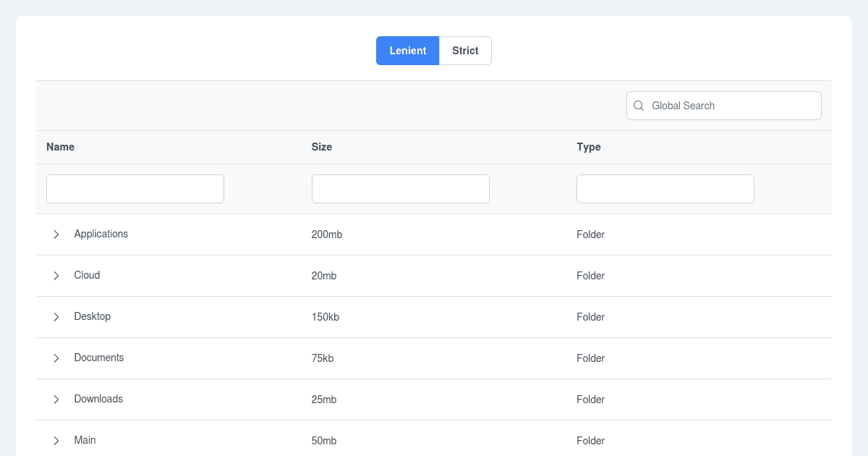Image resolution: width=868 pixels, height=456 pixels.
Task: Select the Applications row name
Action: 101,234
